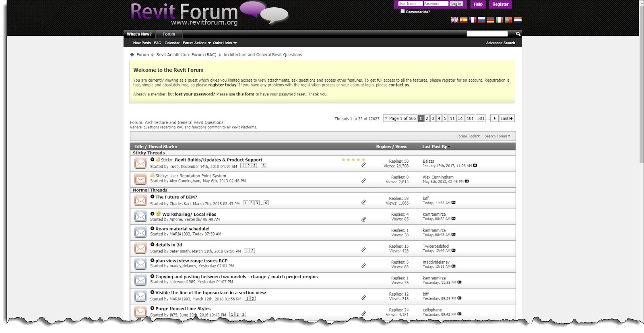Open the contact us link
The height and width of the screenshot is (333, 644).
click(x=399, y=85)
